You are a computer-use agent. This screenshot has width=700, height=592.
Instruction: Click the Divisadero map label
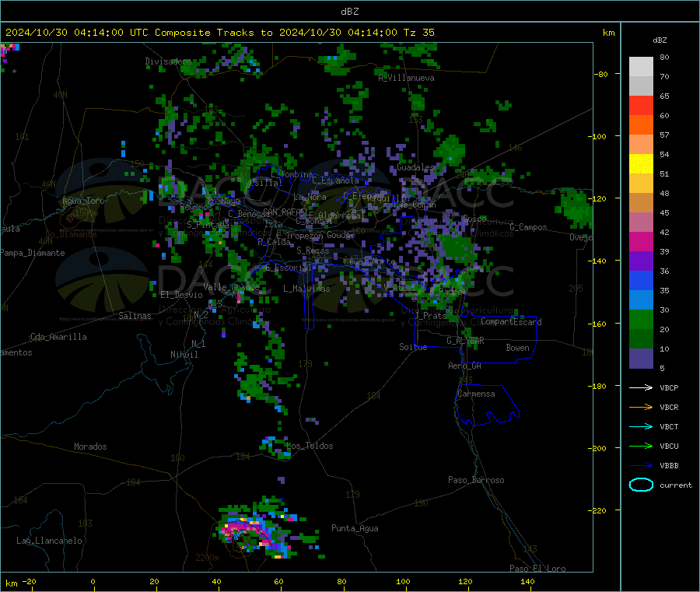coord(168,61)
